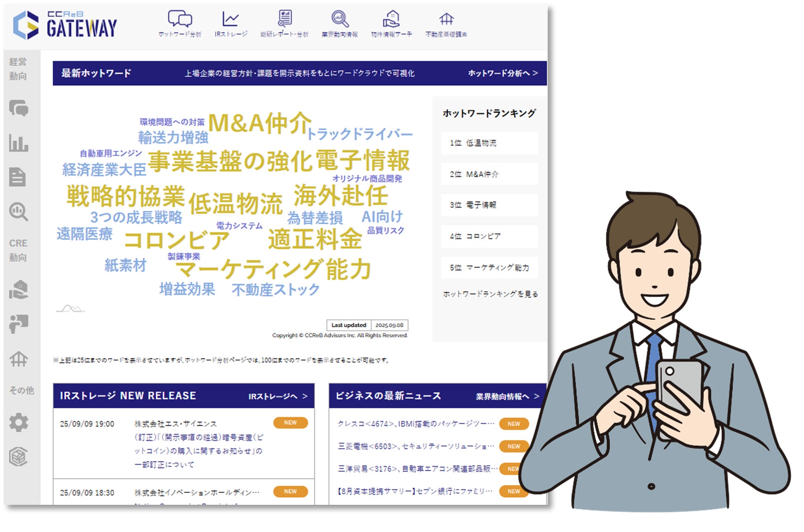Open the sidebar bar chart icon
This screenshot has height=532, width=804.
coord(19,143)
